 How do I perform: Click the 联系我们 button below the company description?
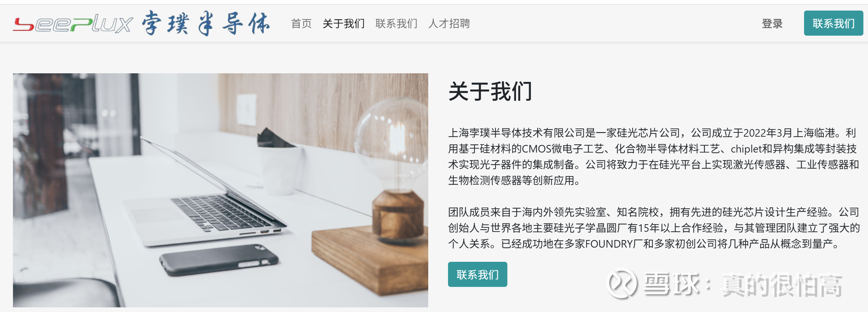click(x=477, y=275)
